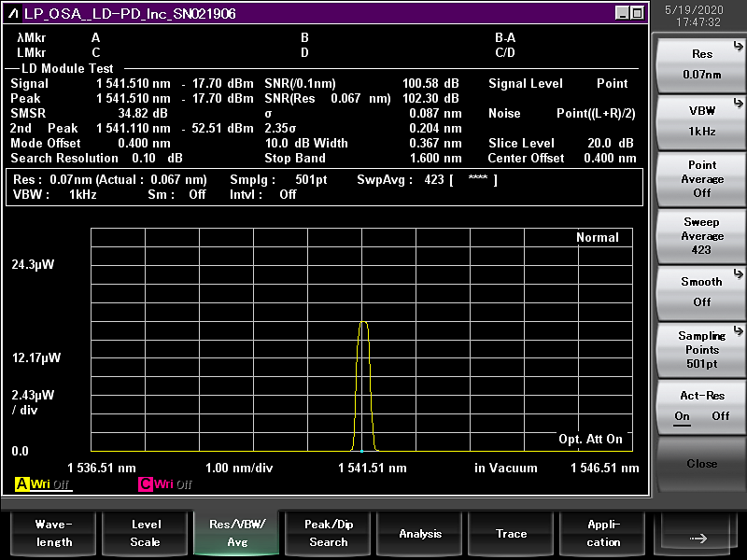This screenshot has width=747, height=560.
Task: Toggle Point Average Off softkey
Action: (x=701, y=178)
